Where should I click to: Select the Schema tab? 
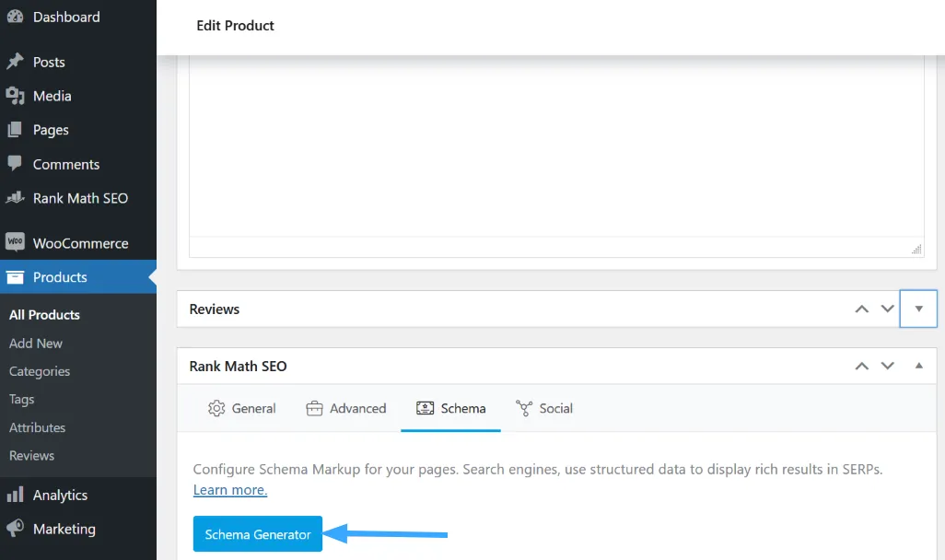(450, 408)
